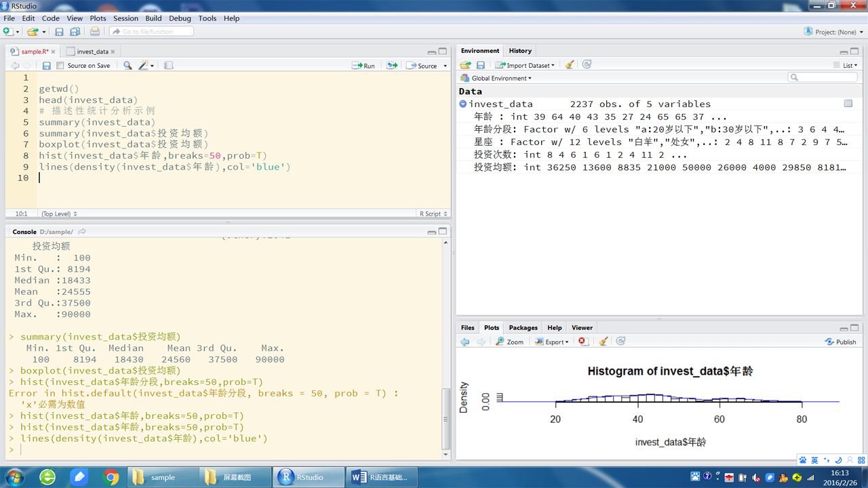View invest_data as a table grid icon

pos(848,104)
